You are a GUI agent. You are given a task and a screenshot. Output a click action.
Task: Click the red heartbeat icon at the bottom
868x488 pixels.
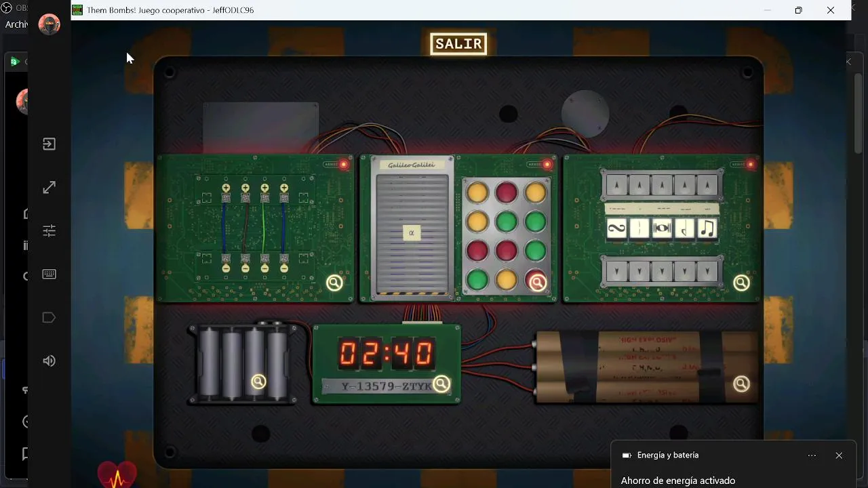117,474
